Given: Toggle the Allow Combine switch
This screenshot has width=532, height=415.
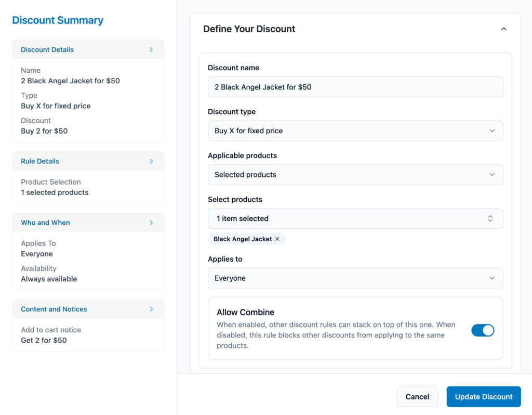Looking at the screenshot, I should 483,330.
